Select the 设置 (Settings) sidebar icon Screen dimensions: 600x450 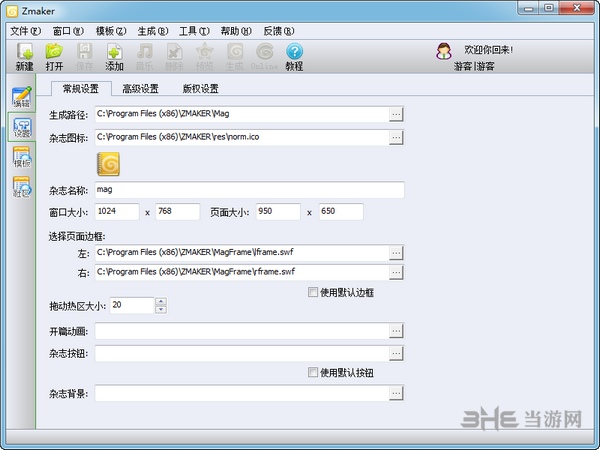click(22, 127)
